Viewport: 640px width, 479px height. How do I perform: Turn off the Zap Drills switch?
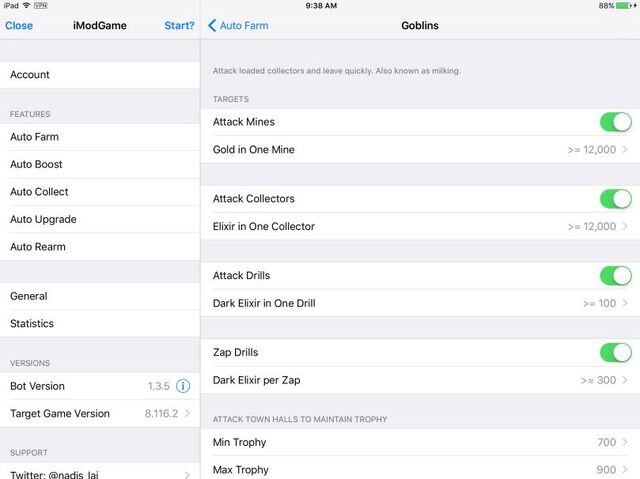click(x=616, y=352)
